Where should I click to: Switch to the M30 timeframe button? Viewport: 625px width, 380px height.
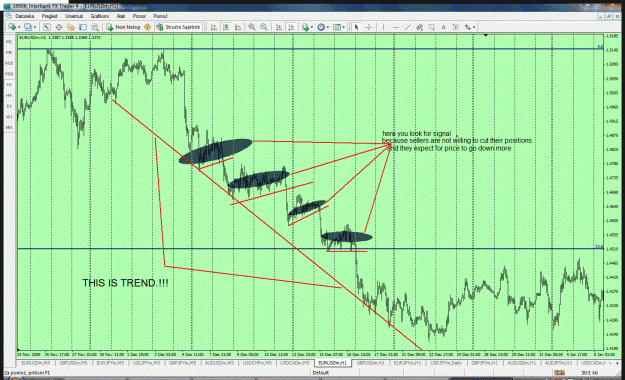pyautogui.click(x=9, y=74)
